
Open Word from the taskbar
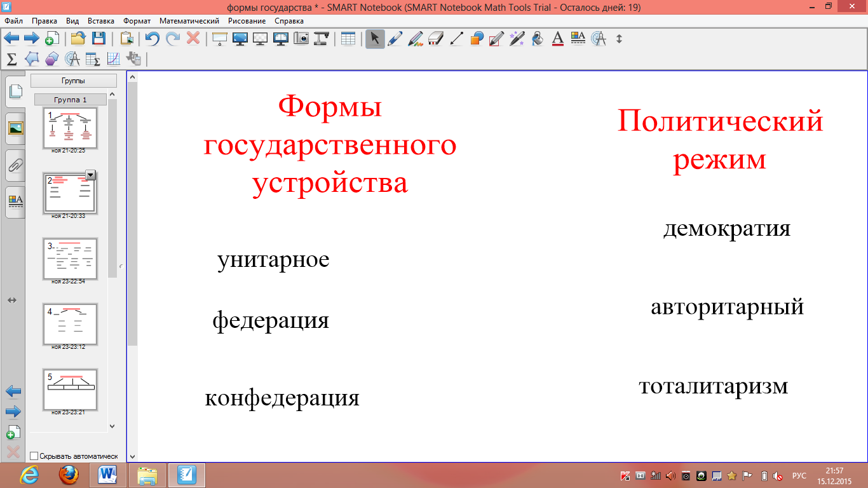coord(108,475)
